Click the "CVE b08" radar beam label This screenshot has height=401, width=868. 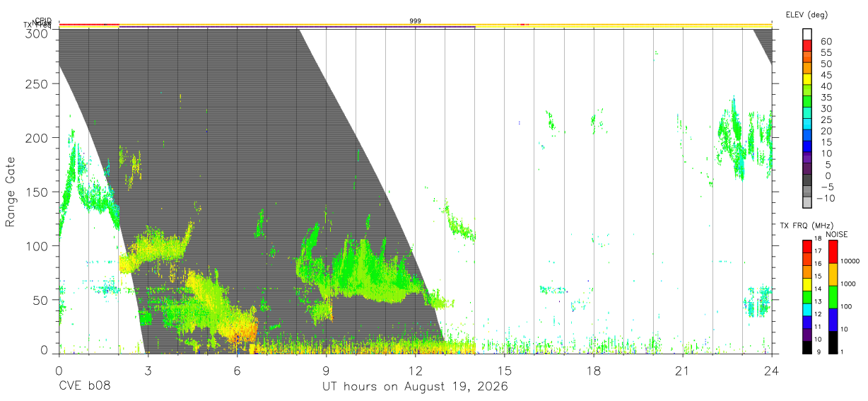(84, 387)
